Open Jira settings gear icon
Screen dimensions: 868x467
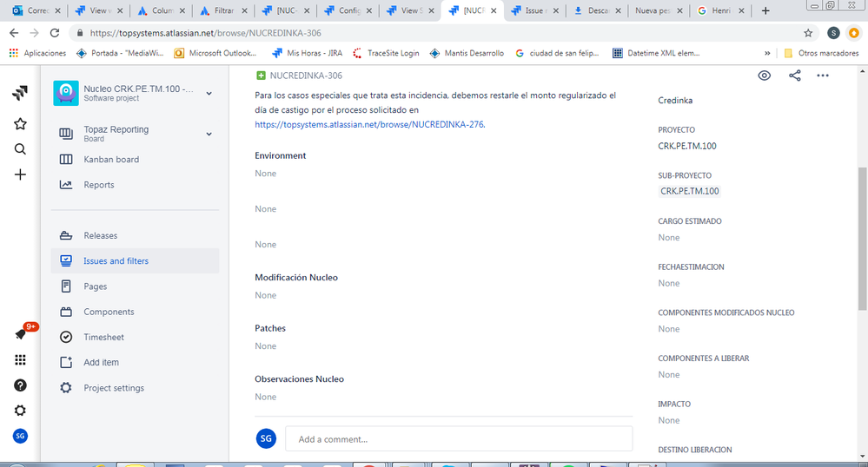click(x=20, y=411)
